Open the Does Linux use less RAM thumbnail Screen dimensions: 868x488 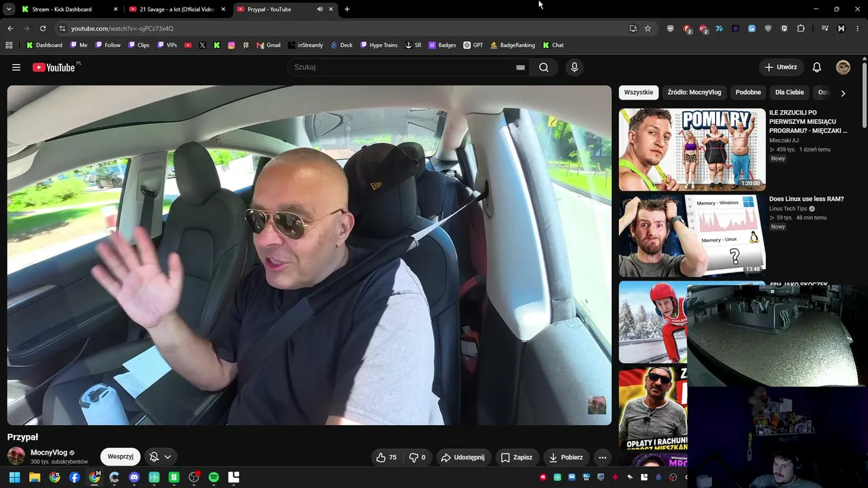pyautogui.click(x=692, y=236)
